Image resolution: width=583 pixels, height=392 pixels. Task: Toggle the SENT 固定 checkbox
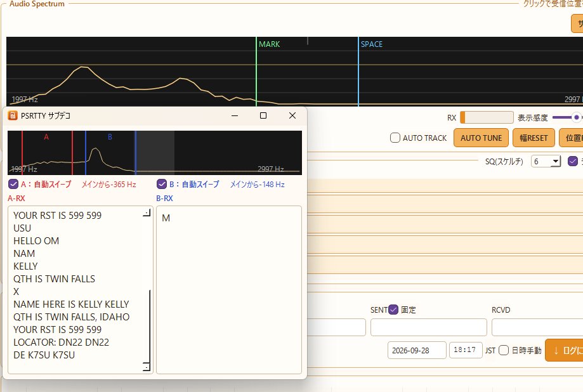pos(393,310)
